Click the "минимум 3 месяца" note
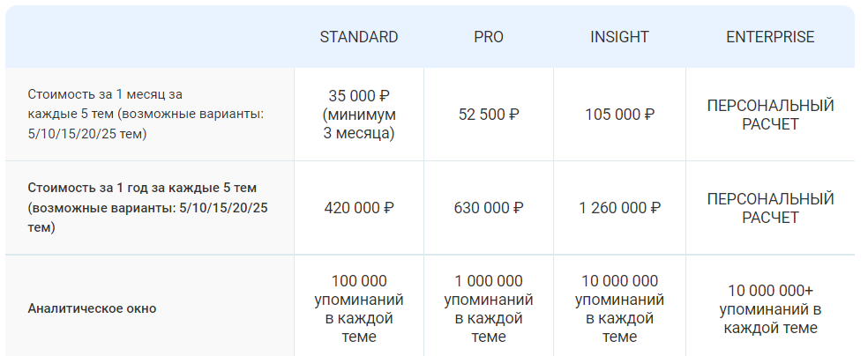This screenshot has height=356, width=868. coord(359,124)
